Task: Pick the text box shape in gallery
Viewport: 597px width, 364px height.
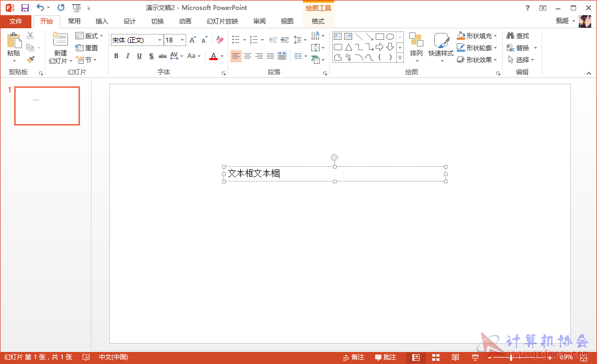Action: (x=337, y=37)
